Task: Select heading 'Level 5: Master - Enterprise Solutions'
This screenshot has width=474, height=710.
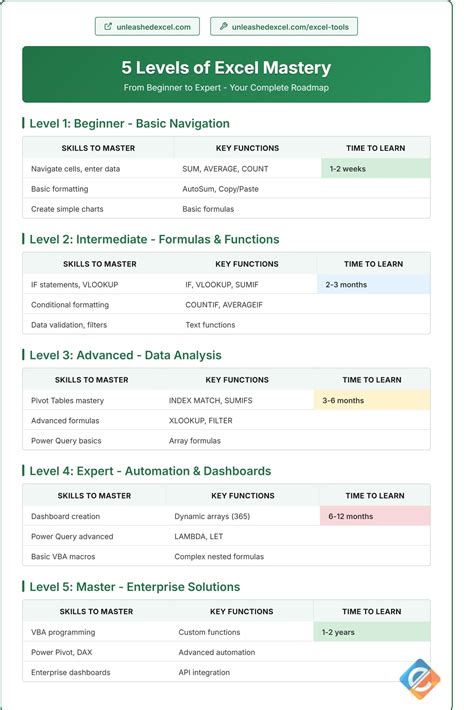Action: coord(134,587)
